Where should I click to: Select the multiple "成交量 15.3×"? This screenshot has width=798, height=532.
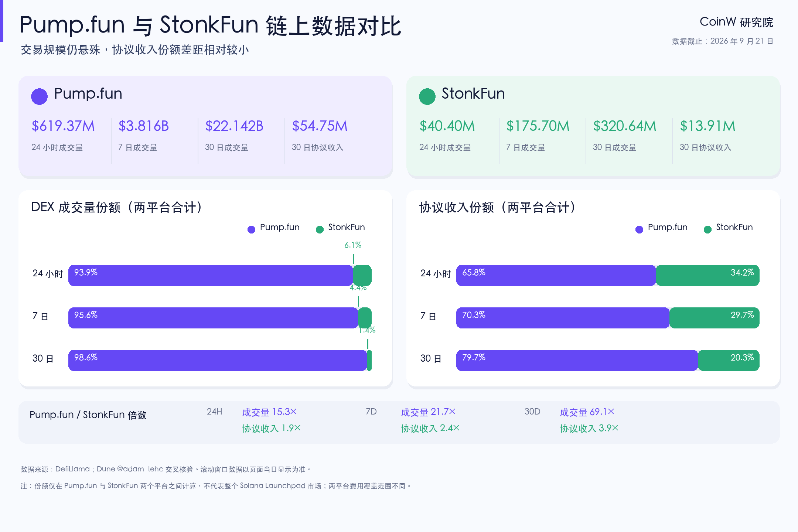pos(269,412)
